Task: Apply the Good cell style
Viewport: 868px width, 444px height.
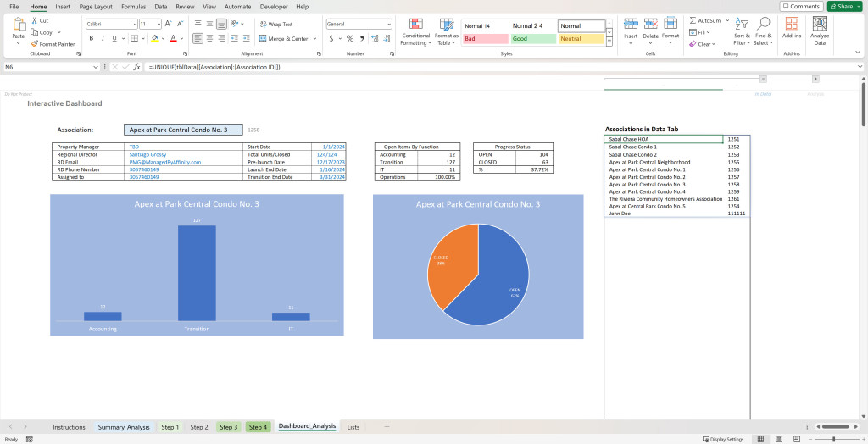Action: [x=533, y=39]
